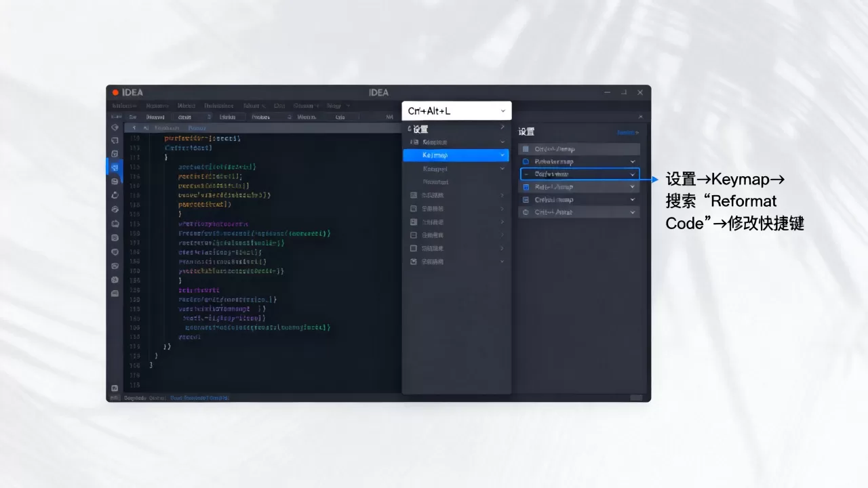This screenshot has height=488, width=868.
Task: Toggle the chevron on the highlighted Keymap row
Action: [502, 155]
